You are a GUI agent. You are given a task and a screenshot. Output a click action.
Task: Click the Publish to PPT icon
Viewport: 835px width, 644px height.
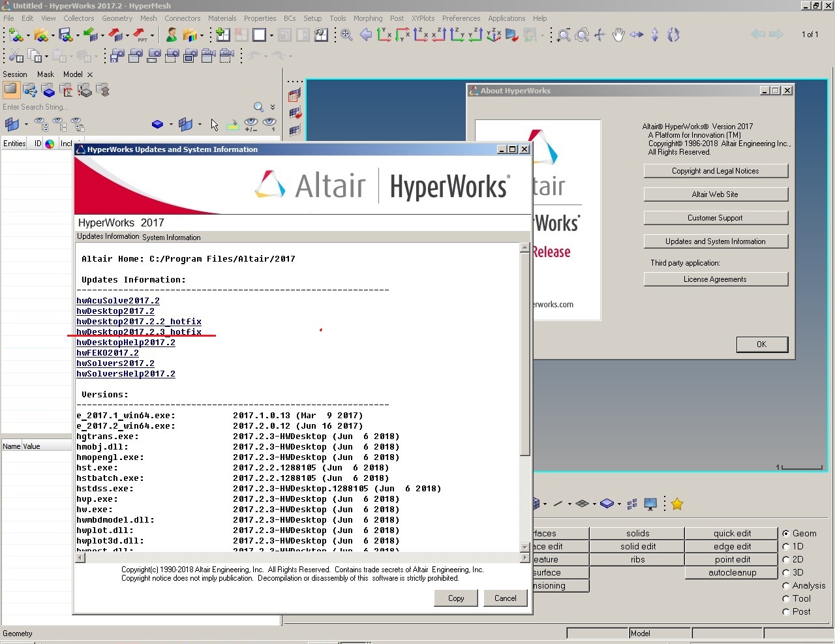pos(140,35)
